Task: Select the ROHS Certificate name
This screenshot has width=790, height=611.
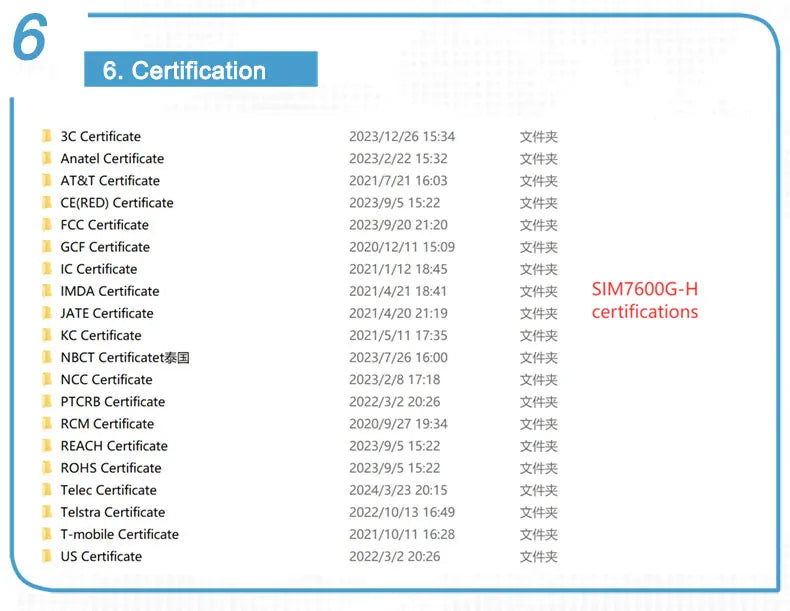Action: (x=111, y=468)
